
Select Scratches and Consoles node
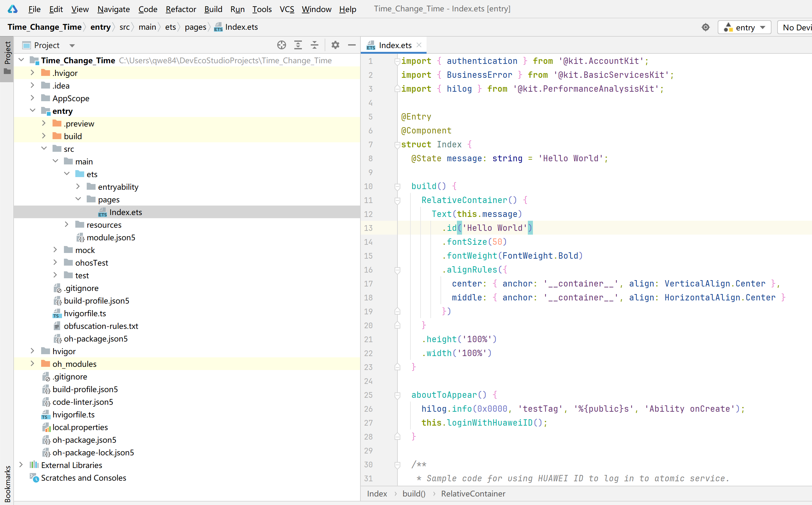[187, 478]
